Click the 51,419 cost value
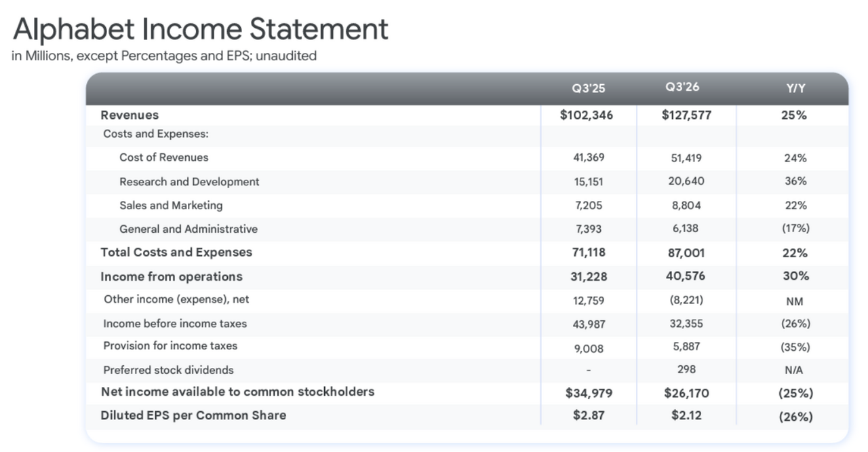 tap(686, 158)
